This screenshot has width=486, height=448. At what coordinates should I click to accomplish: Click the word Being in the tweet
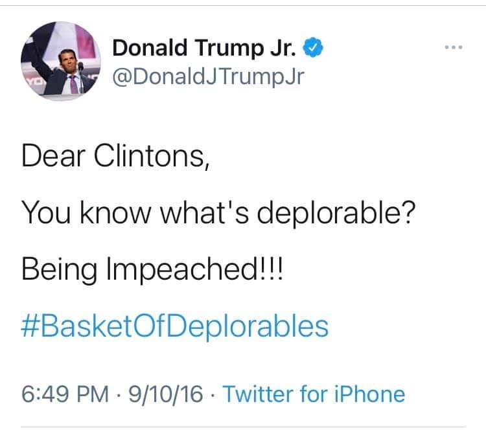59,270
